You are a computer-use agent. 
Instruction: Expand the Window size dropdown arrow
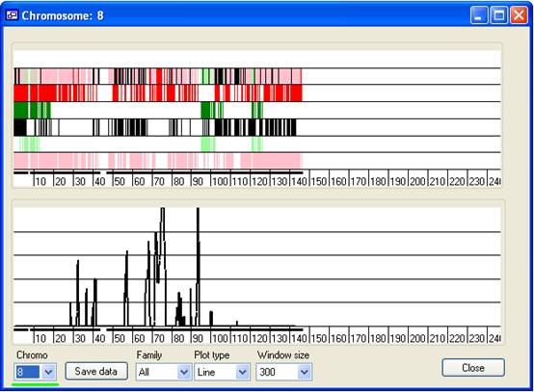tap(305, 372)
